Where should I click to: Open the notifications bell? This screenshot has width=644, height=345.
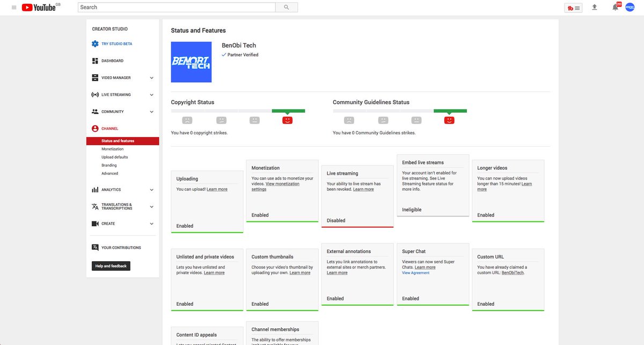(x=616, y=7)
